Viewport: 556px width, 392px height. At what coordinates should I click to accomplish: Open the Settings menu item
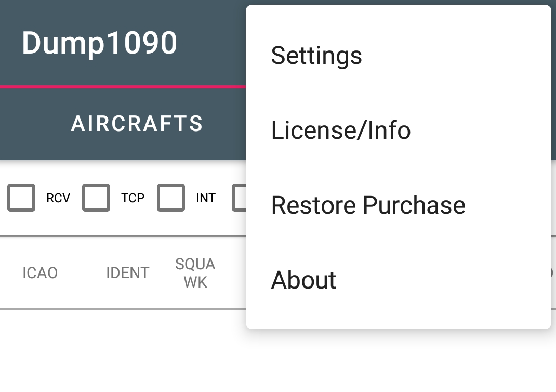[316, 56]
